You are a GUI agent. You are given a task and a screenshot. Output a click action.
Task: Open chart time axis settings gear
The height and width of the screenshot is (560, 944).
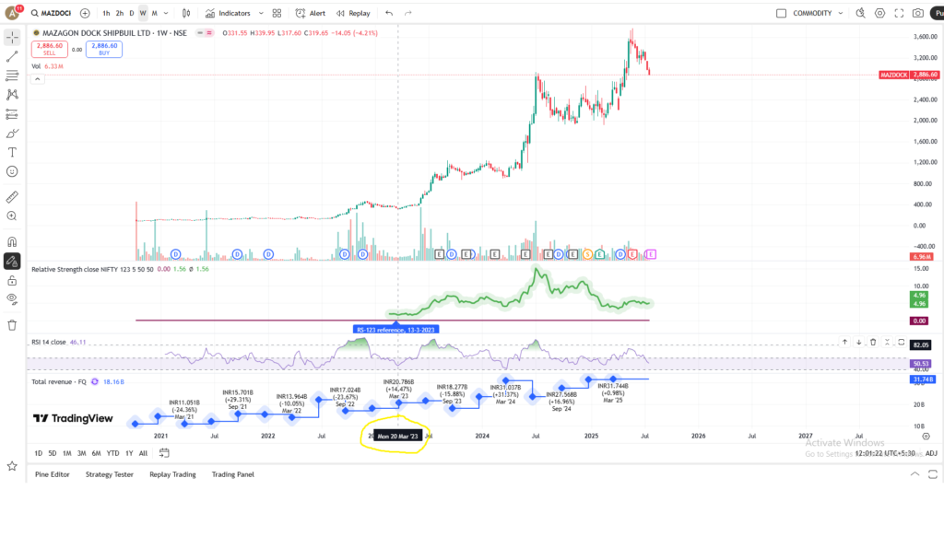pos(926,436)
